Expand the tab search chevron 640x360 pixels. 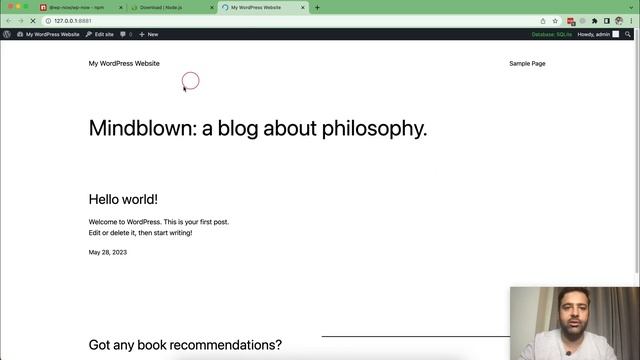(631, 7)
